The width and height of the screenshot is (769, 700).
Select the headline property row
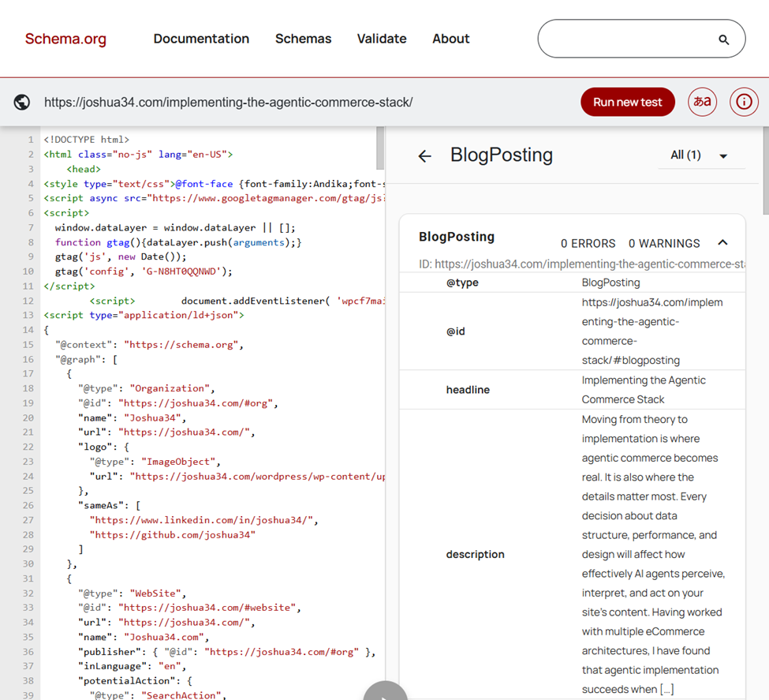(x=572, y=390)
